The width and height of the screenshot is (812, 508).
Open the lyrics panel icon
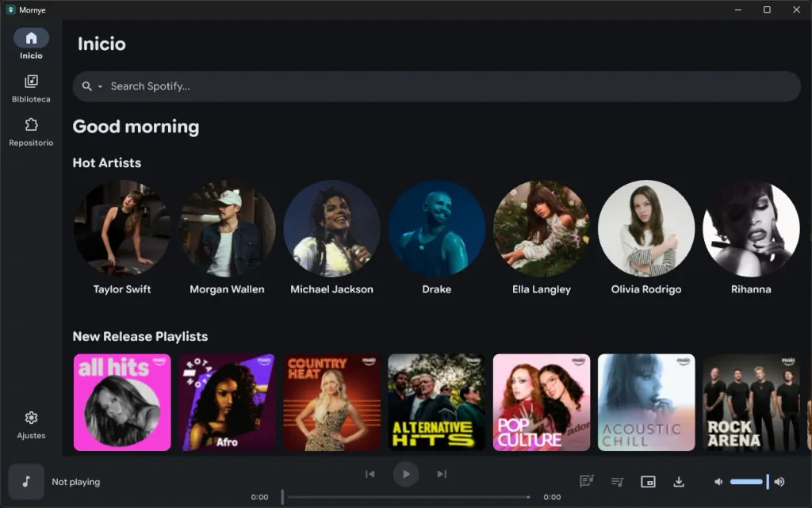pyautogui.click(x=587, y=482)
